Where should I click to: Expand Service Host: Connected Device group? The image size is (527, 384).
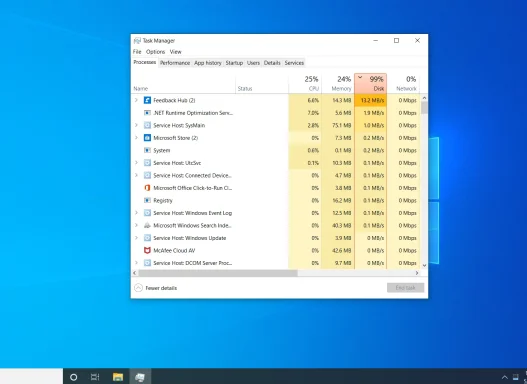click(136, 175)
